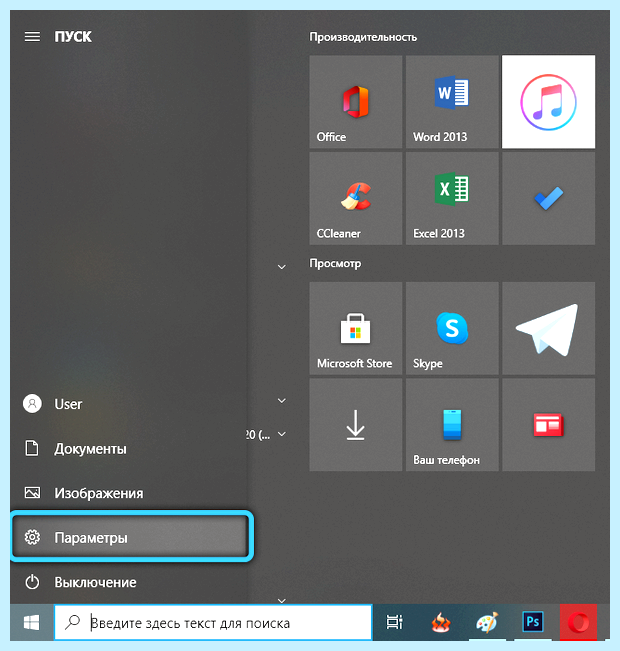Expand the chevron beside the User row

tap(282, 400)
